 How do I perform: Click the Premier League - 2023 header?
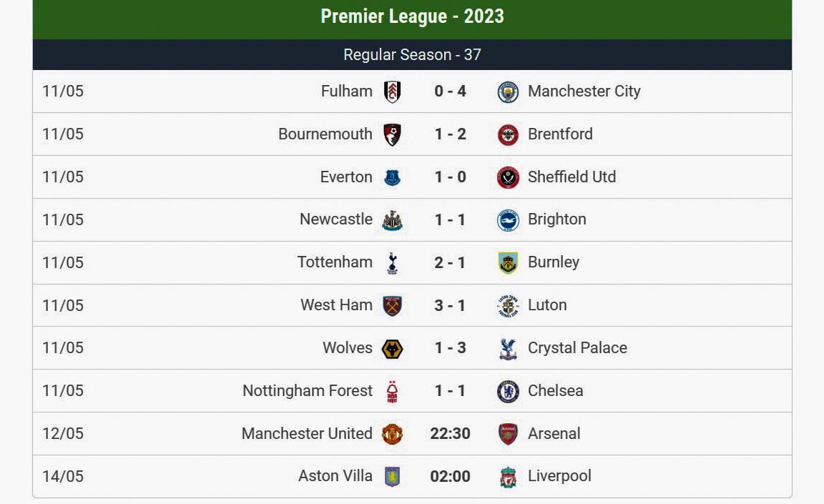pos(412,16)
